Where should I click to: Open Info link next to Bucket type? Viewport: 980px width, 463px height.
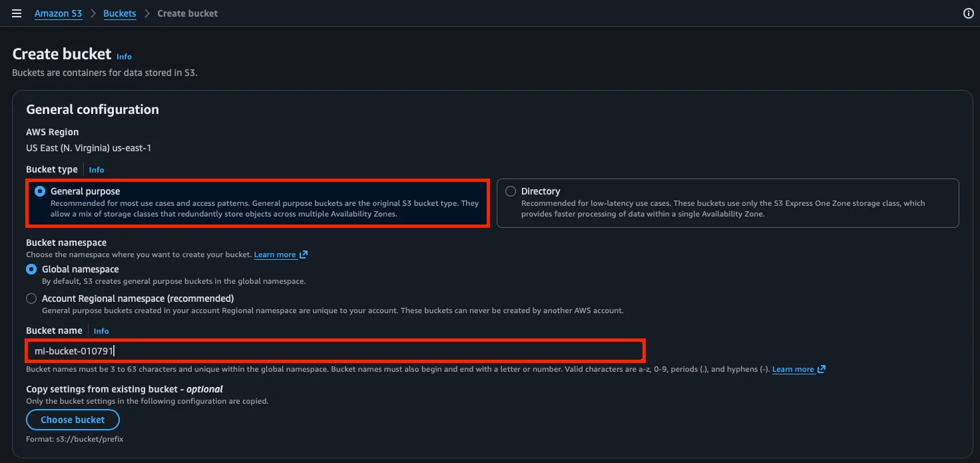[x=97, y=170]
